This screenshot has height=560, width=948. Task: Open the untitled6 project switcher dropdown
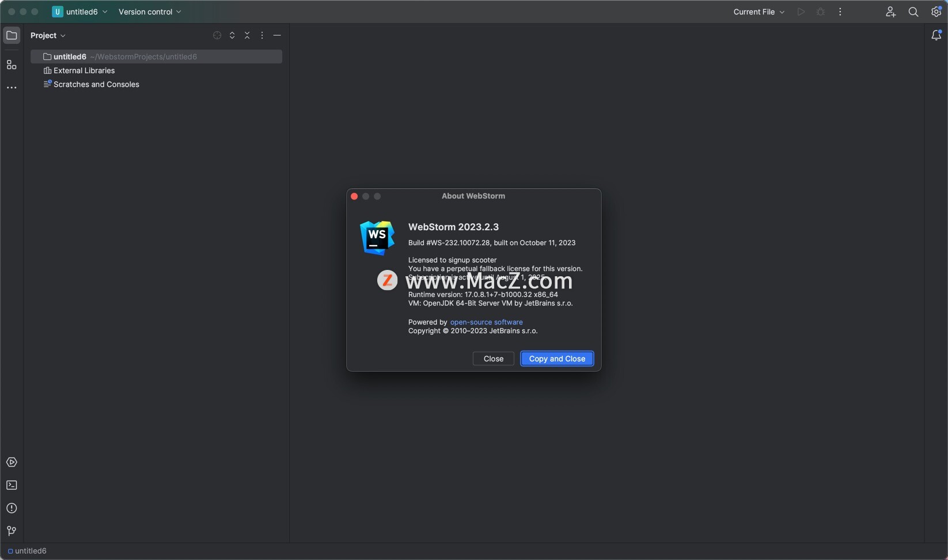click(x=79, y=12)
